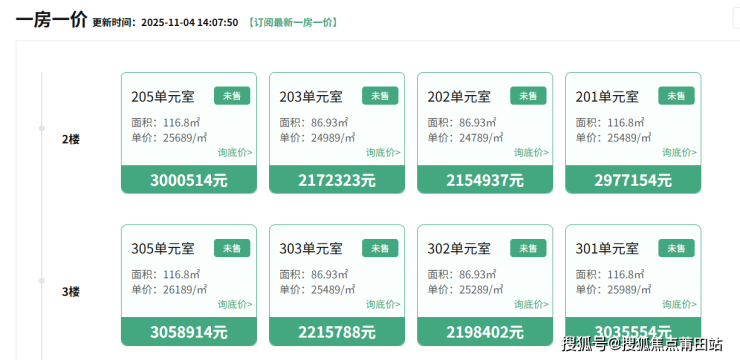Open the 202单元室 card title
This screenshot has width=740, height=360.
(459, 97)
